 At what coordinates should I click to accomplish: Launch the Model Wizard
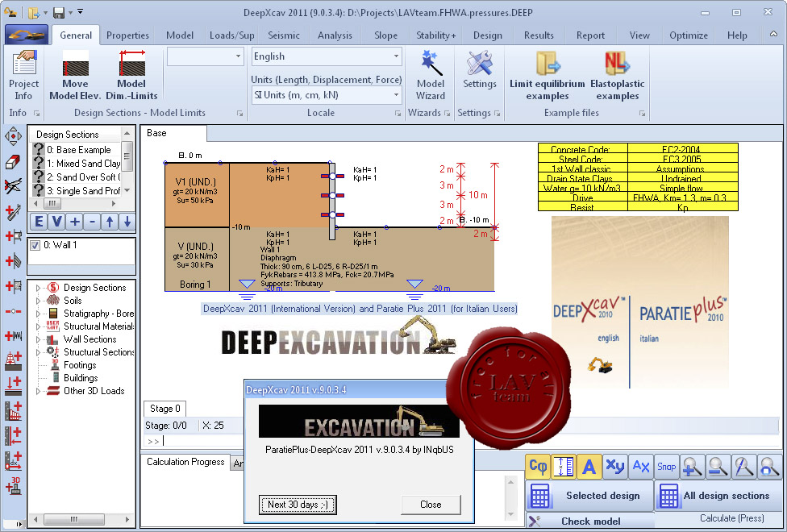click(x=431, y=76)
